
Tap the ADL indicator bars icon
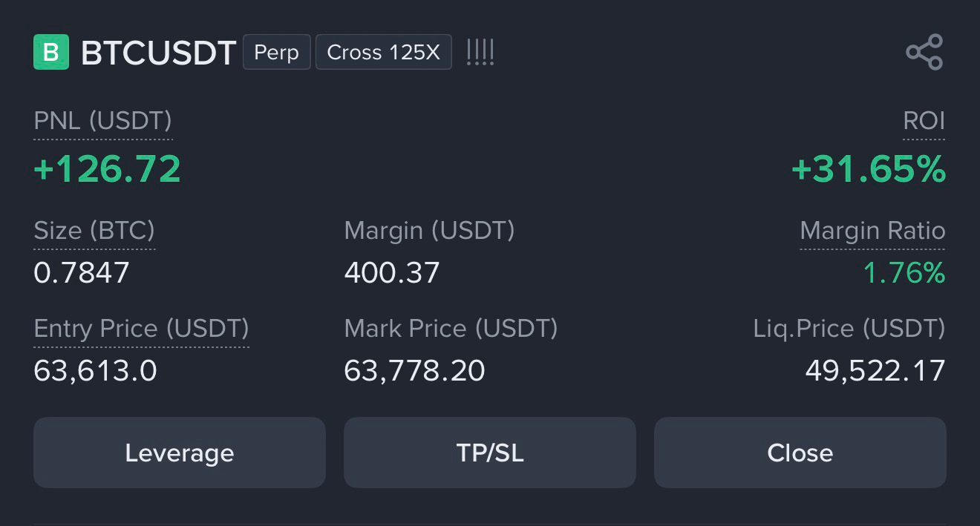tap(480, 52)
